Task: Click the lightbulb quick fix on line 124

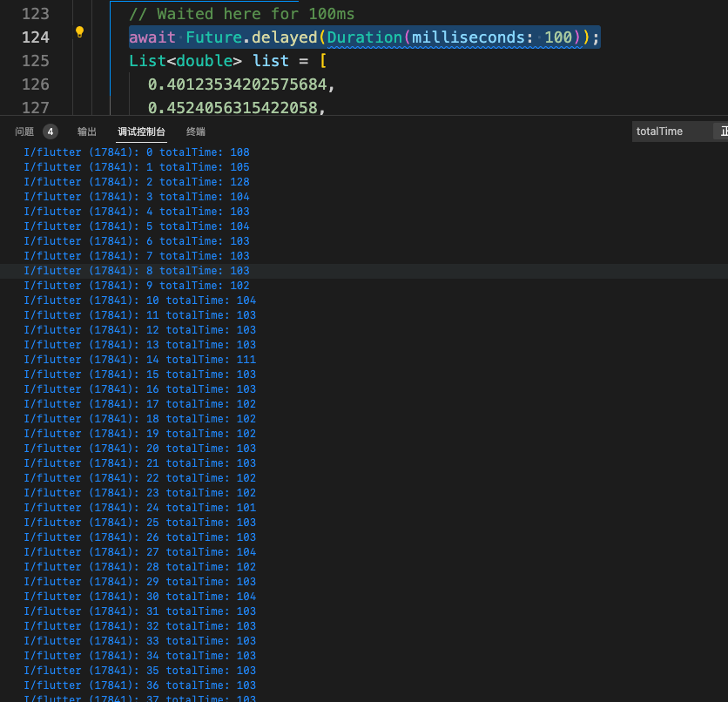Action: [x=78, y=31]
